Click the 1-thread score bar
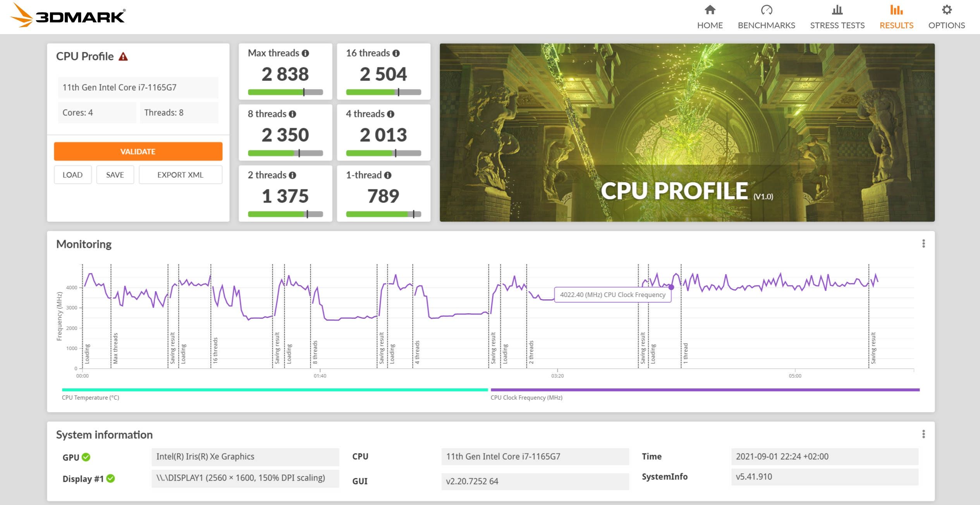980x505 pixels. click(383, 215)
